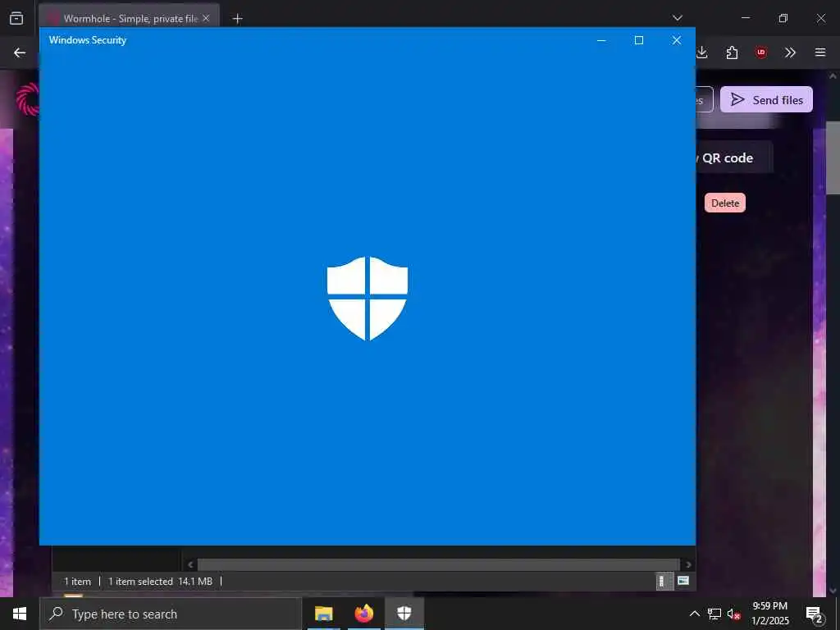
Task: Open the Firefox View icon beside the tabs
Action: [x=16, y=18]
